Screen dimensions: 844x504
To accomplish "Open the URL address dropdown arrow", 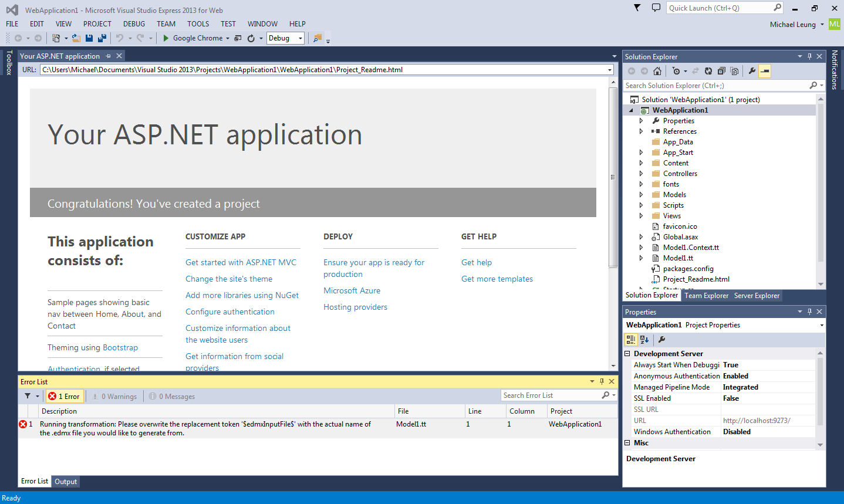I will (x=610, y=70).
